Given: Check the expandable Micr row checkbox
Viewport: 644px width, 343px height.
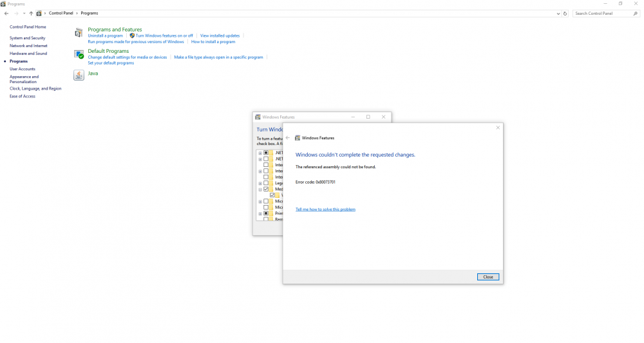Looking at the screenshot, I should (x=266, y=202).
